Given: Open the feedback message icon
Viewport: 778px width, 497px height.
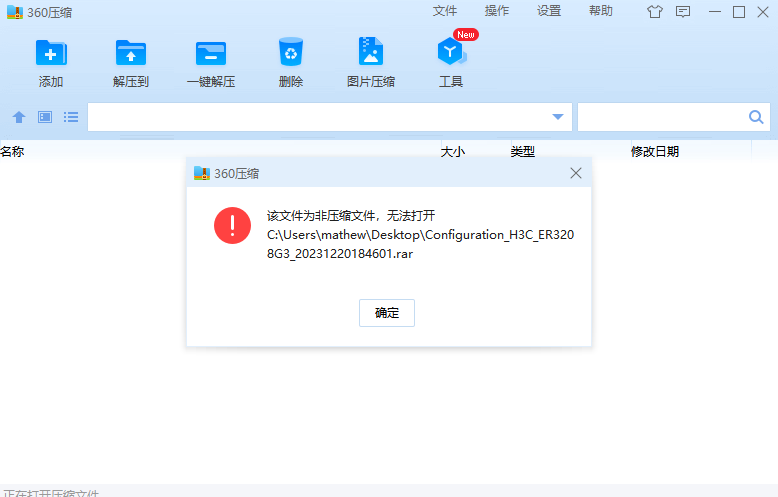Looking at the screenshot, I should pos(683,11).
